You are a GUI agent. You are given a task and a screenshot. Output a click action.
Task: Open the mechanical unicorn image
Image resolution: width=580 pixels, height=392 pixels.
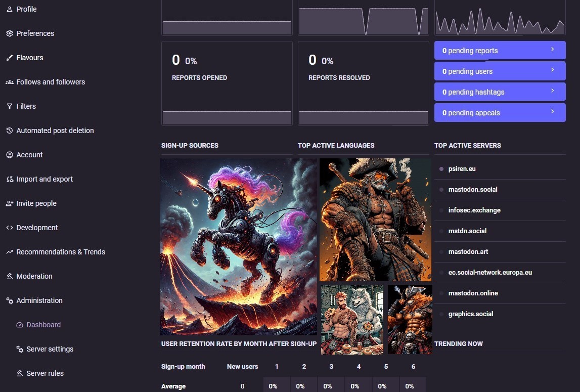tap(239, 246)
